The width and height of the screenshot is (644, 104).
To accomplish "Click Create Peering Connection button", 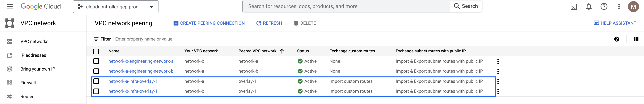I will [x=209, y=23].
